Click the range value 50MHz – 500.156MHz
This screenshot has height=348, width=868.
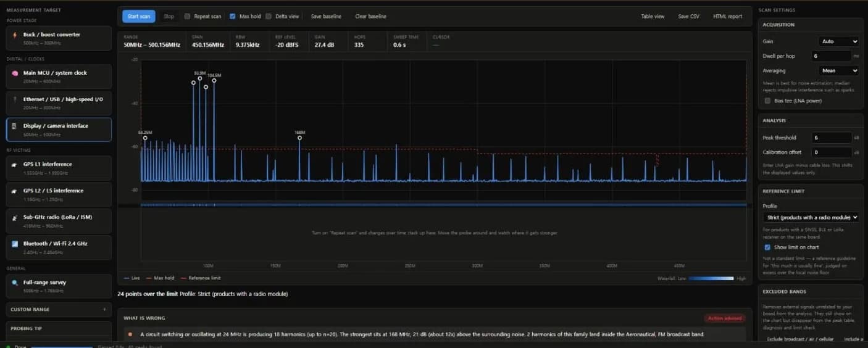pyautogui.click(x=152, y=44)
